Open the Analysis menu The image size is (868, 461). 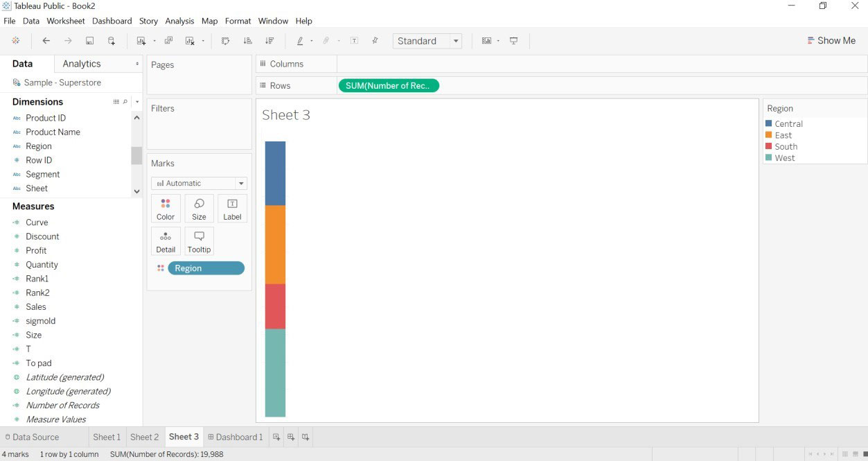point(179,21)
